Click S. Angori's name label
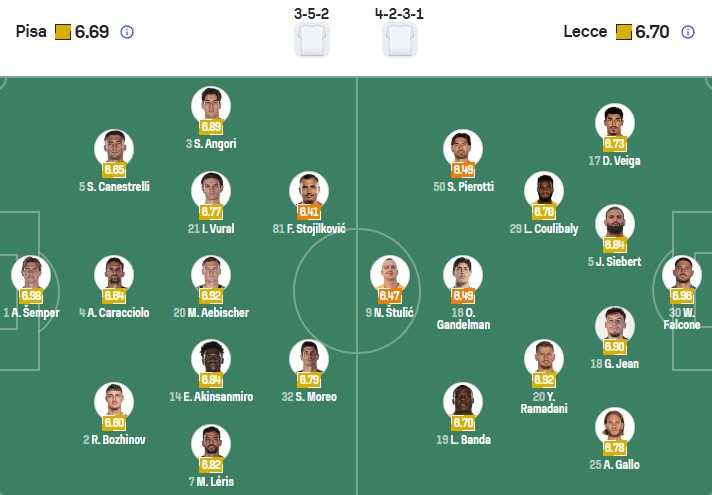Viewport: 712px width, 495px height. pyautogui.click(x=211, y=144)
